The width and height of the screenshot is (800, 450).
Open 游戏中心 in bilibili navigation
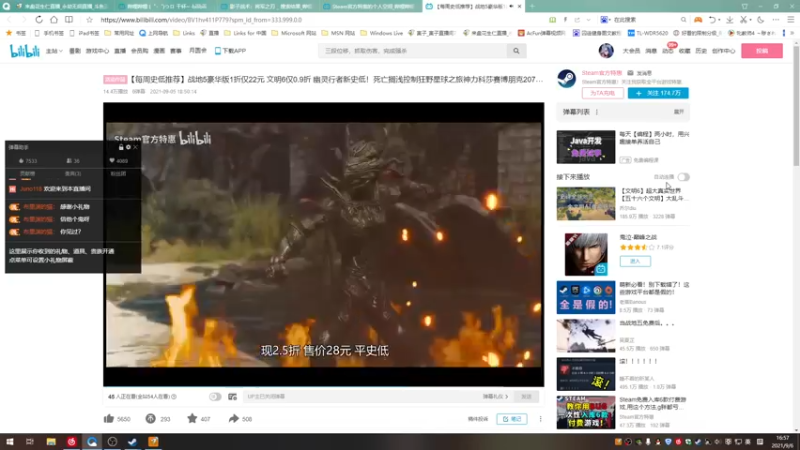97,51
